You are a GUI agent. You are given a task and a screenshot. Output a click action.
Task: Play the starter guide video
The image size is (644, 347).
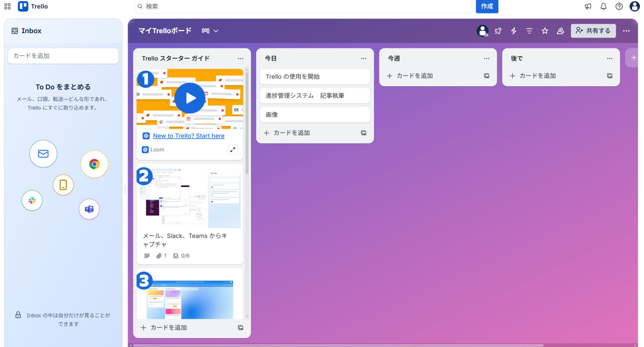point(190,98)
